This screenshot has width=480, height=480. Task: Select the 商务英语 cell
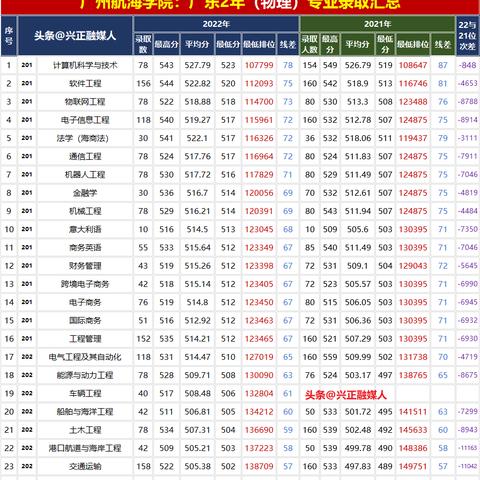[x=85, y=248]
